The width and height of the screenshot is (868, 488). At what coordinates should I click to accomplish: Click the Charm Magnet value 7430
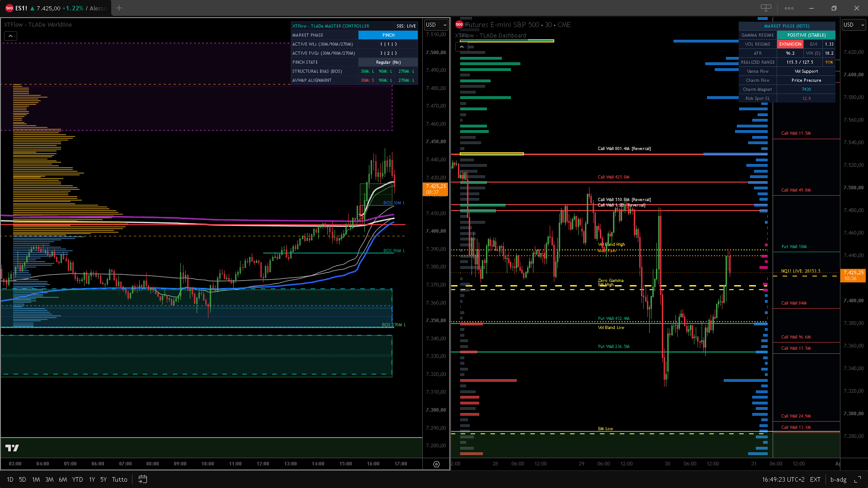point(807,89)
